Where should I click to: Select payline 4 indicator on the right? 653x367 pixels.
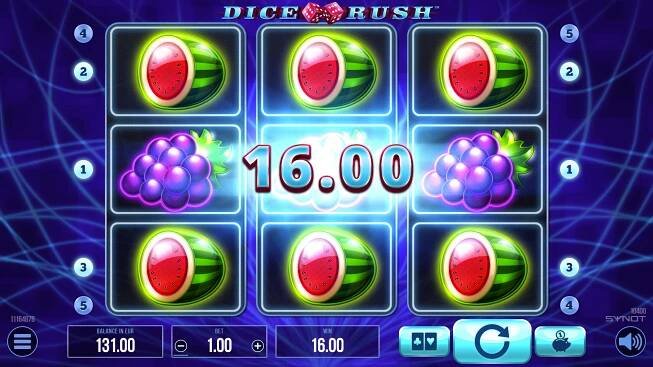569,305
